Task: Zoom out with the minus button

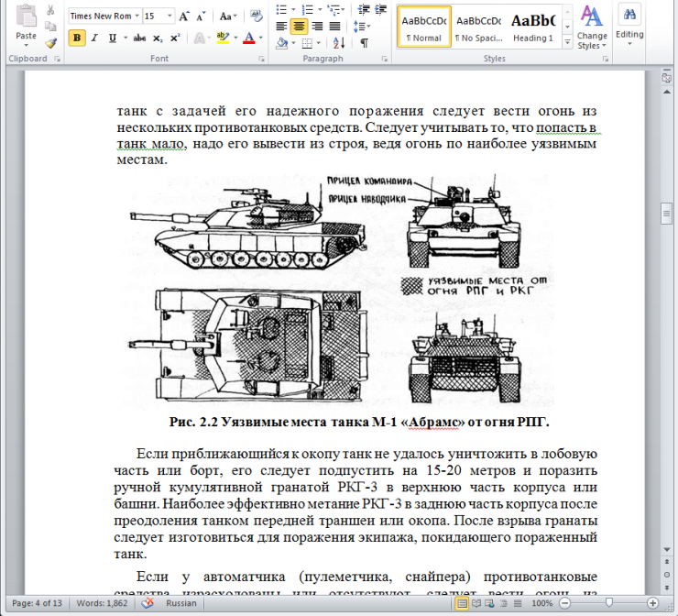Action: (x=564, y=603)
